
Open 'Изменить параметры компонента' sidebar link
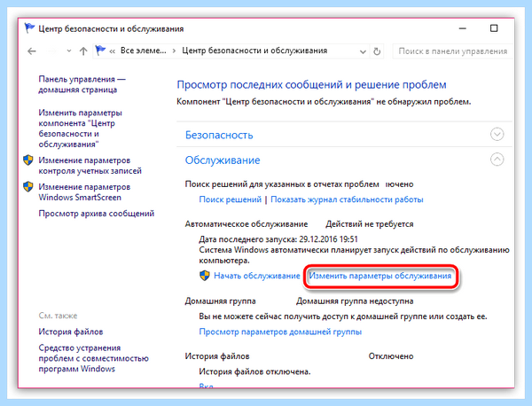coord(80,129)
